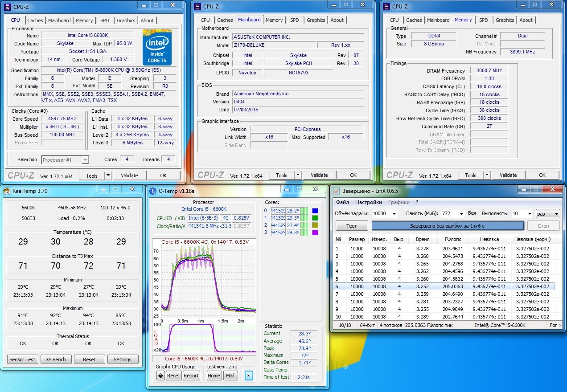The height and width of the screenshot is (392, 567).
Task: Click the Intel Core i5 logo badge
Action: 157,47
